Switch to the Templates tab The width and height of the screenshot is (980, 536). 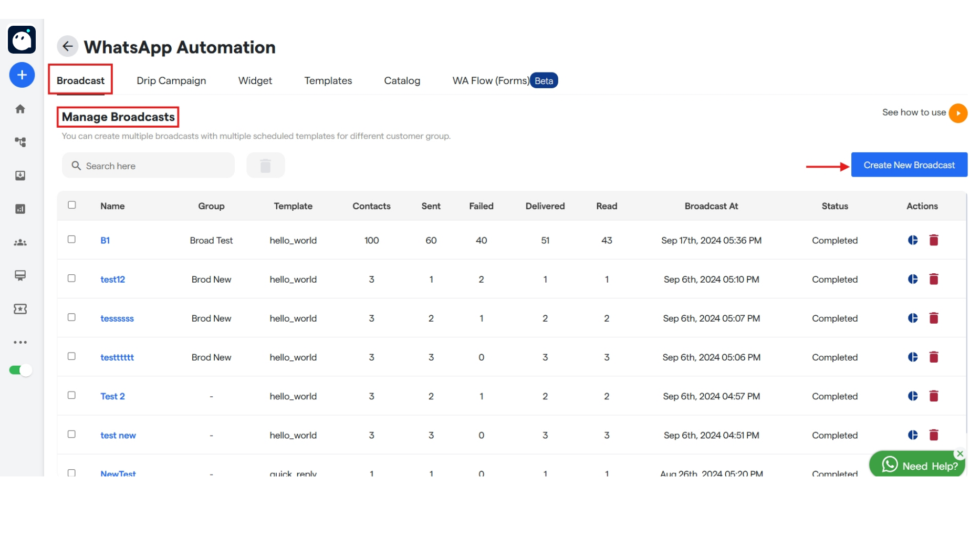tap(328, 80)
